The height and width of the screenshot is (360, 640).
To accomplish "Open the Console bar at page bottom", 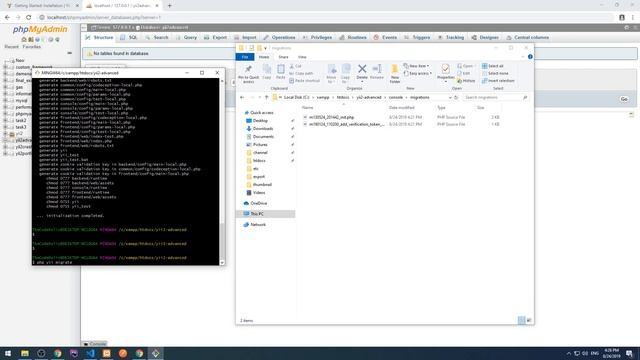I will [x=95, y=344].
